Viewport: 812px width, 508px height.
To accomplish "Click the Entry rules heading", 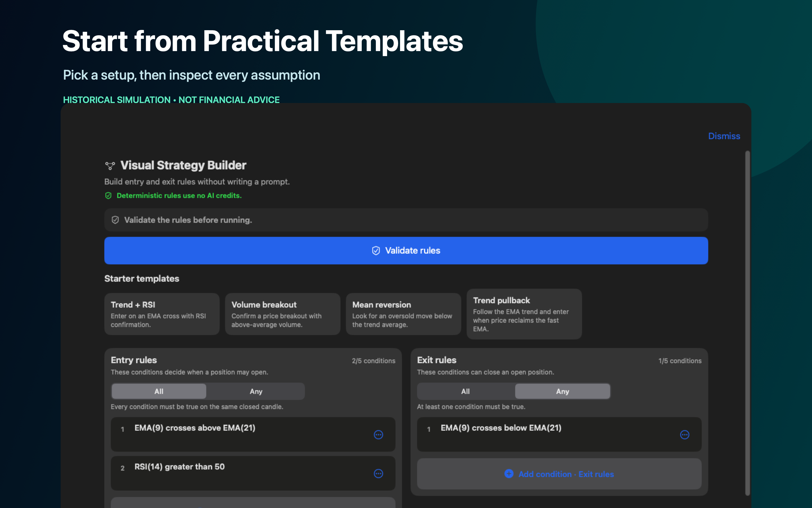I will point(134,360).
